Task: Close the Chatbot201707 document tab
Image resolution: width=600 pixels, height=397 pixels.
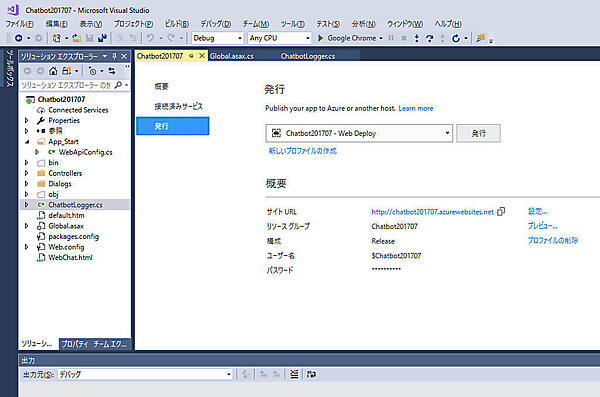Action: 202,56
